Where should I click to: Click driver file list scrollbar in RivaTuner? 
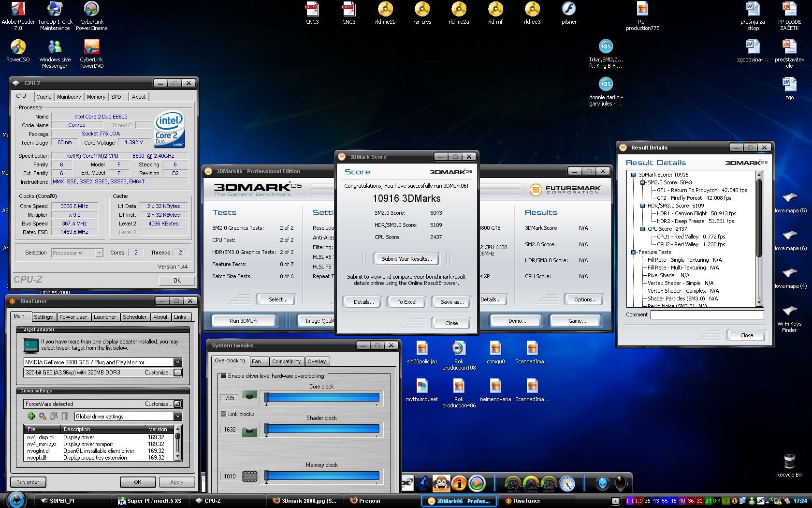click(178, 443)
